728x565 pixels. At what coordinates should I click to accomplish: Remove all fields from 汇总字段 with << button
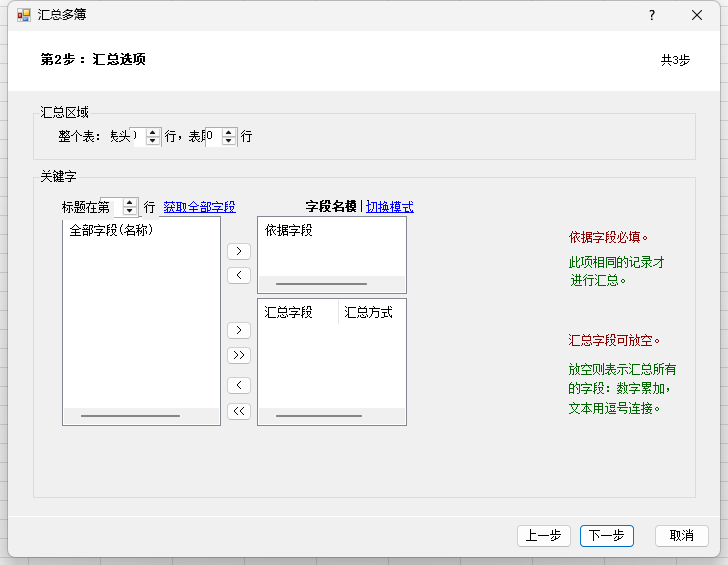pos(239,411)
